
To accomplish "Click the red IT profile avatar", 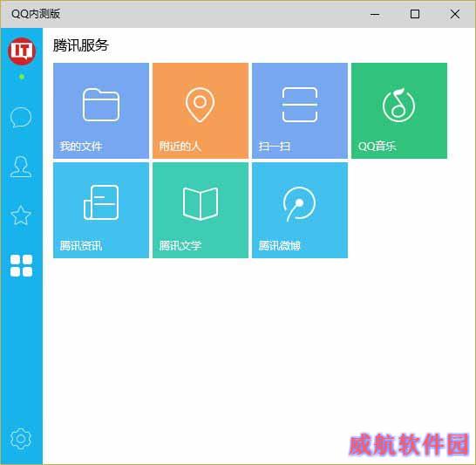I will (x=22, y=51).
